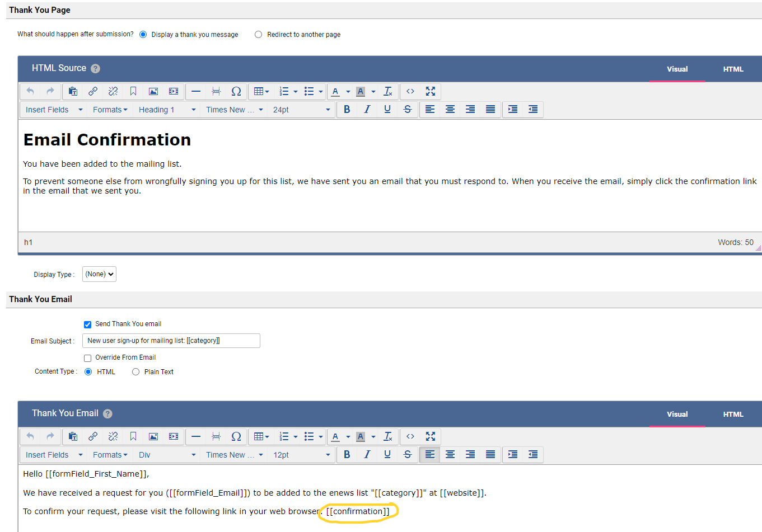Screen dimensions: 762x532
Task: Click the insert link icon in HTML Source toolbar
Action: [x=93, y=91]
